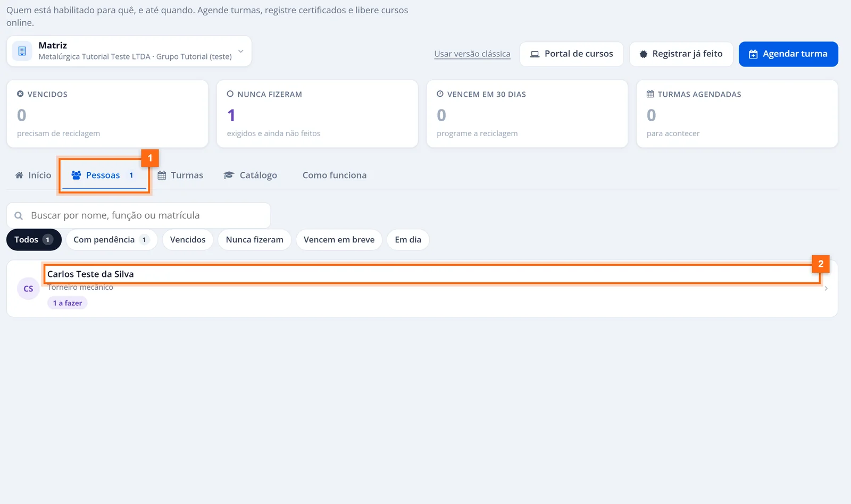This screenshot has height=504, width=851.
Task: Expand the Matriz company selector chevron
Action: point(240,51)
